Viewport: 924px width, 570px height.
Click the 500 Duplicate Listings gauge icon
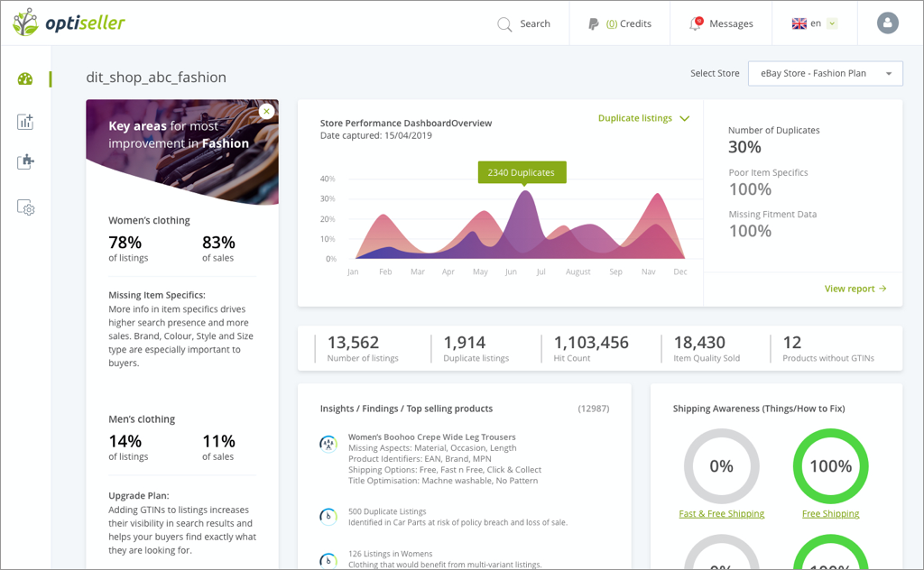pyautogui.click(x=328, y=517)
